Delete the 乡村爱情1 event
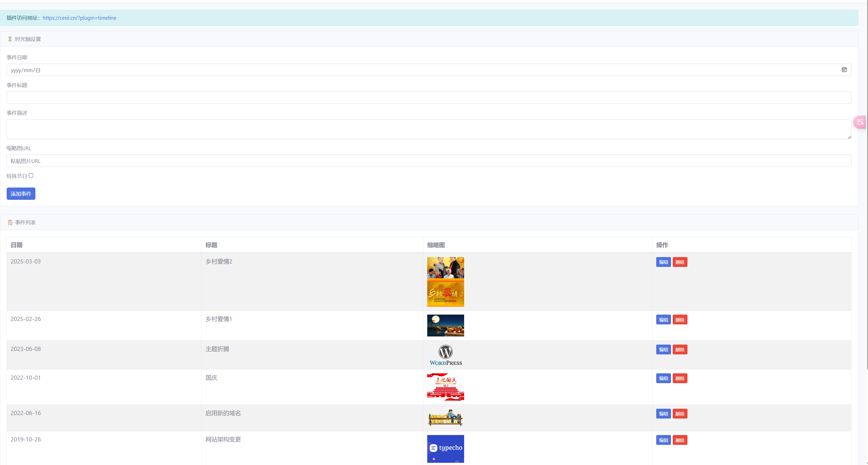Screen dimensions: 868x465 [680, 320]
